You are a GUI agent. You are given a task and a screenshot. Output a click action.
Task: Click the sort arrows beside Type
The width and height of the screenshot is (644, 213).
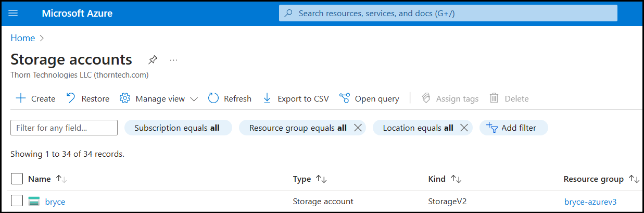click(x=321, y=179)
